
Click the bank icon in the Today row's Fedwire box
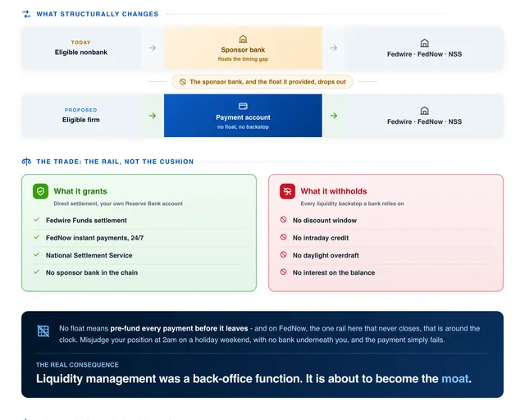pos(424,43)
